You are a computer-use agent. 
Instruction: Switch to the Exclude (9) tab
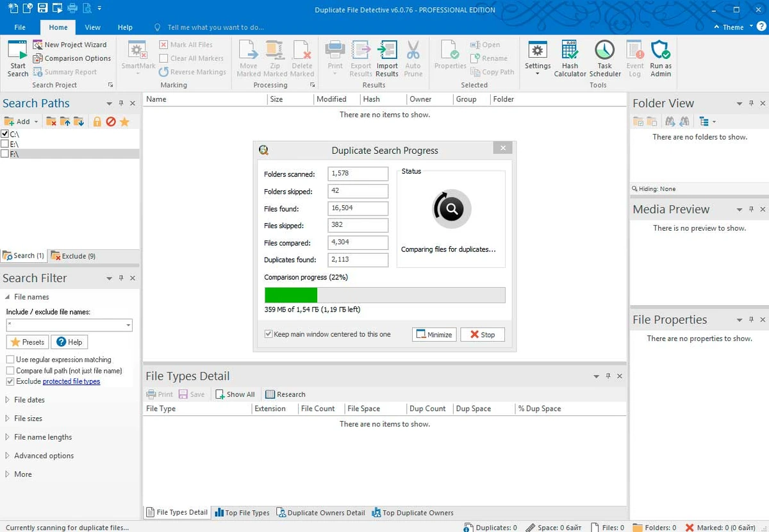tap(73, 256)
